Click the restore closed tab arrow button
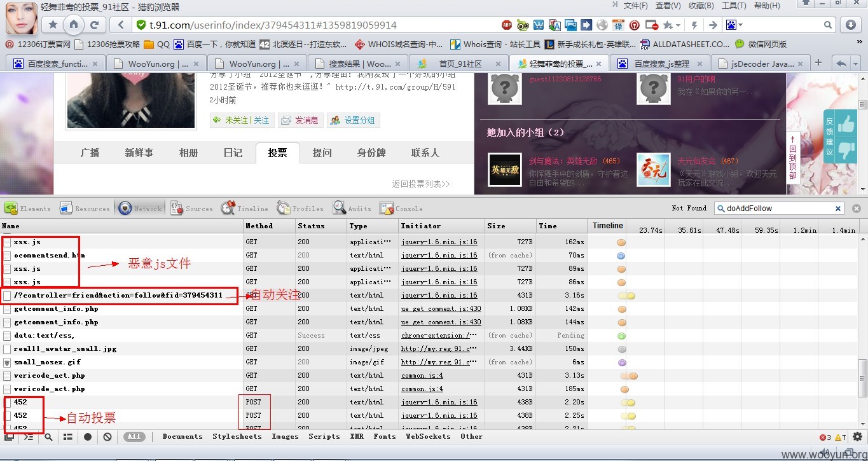 (x=841, y=63)
